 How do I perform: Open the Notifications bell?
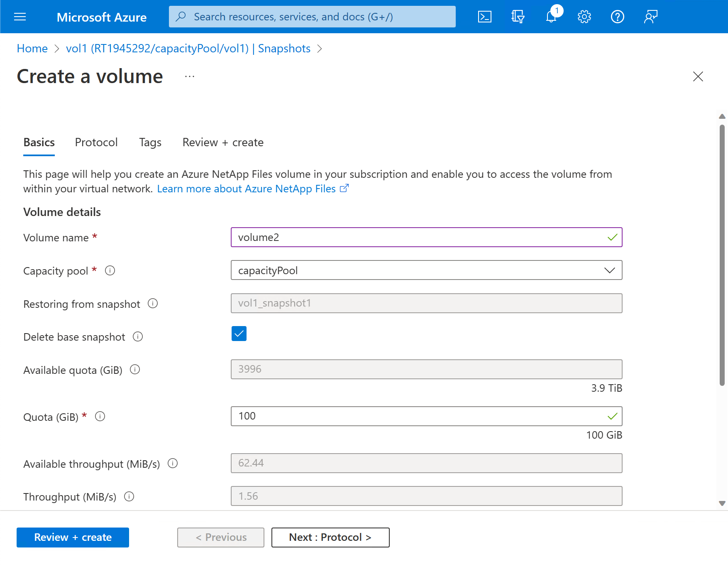(x=551, y=17)
